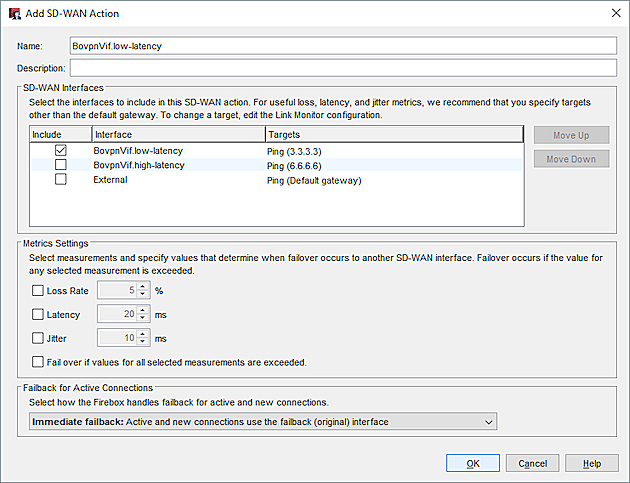Click the Latency value field
Screen dimensions: 630x483
(117, 314)
